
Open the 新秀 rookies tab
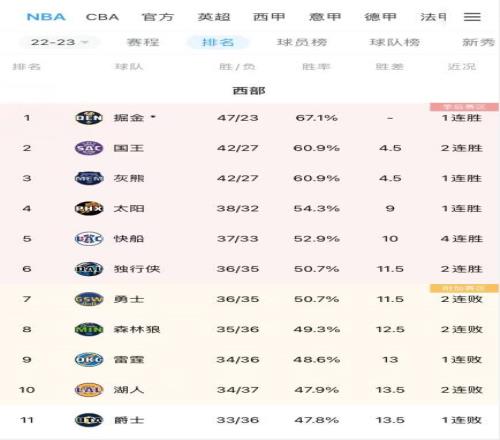[x=478, y=42]
